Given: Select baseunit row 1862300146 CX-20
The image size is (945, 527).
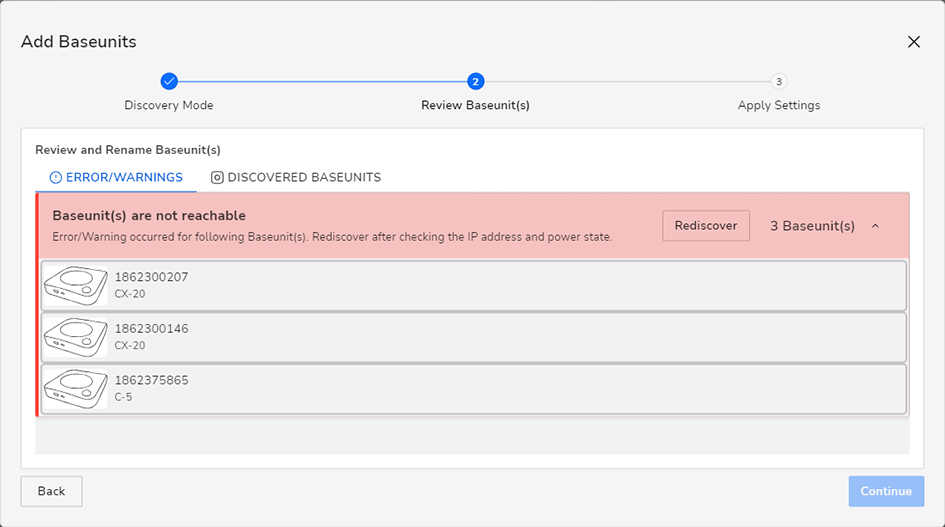Looking at the screenshot, I should (x=474, y=338).
